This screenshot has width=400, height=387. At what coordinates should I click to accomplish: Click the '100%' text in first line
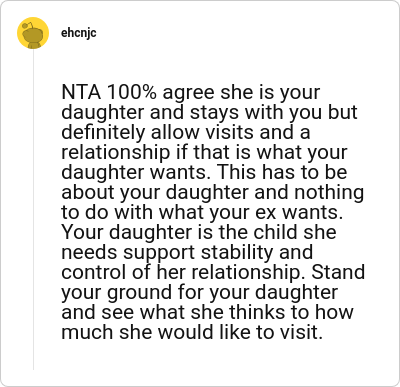pos(132,92)
